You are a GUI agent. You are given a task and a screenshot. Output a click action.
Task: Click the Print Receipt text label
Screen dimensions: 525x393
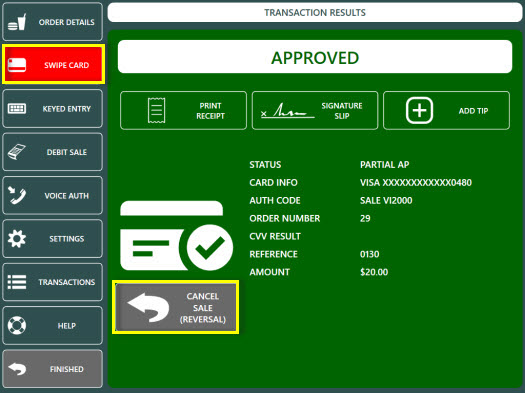pyautogui.click(x=210, y=111)
